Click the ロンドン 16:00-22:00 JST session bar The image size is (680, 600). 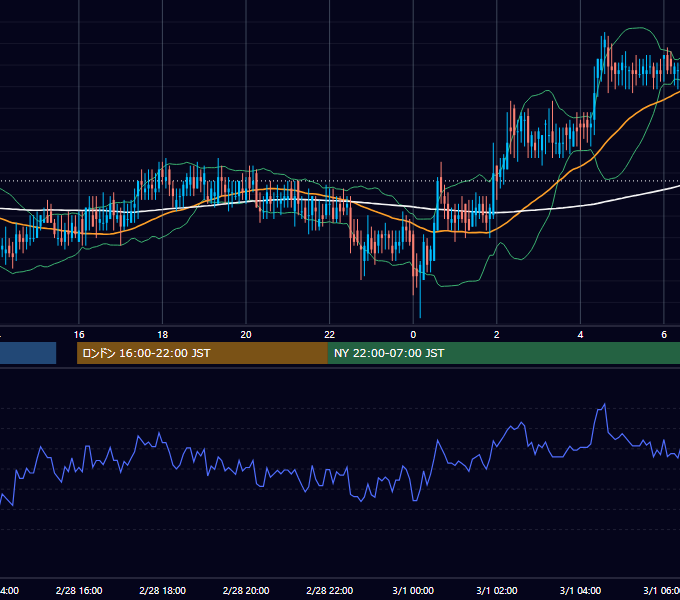point(202,353)
